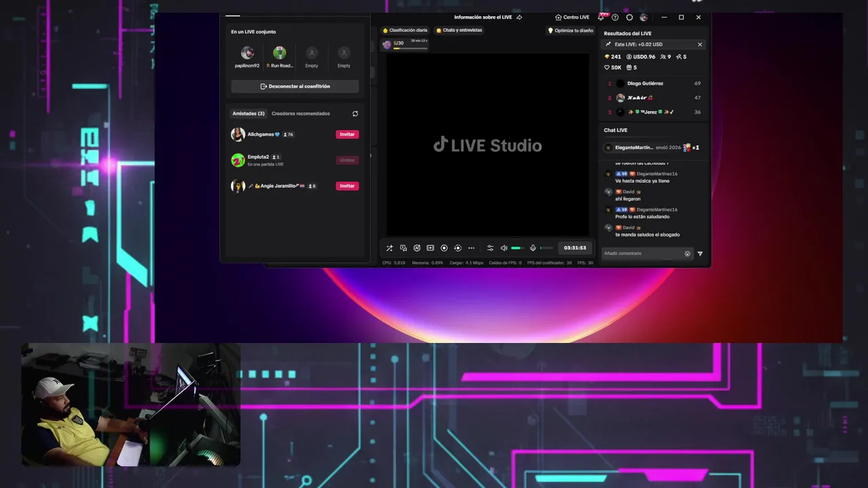Screen dimensions: 868x488
Task: Click the first Empty co-host slot
Action: coord(311,53)
